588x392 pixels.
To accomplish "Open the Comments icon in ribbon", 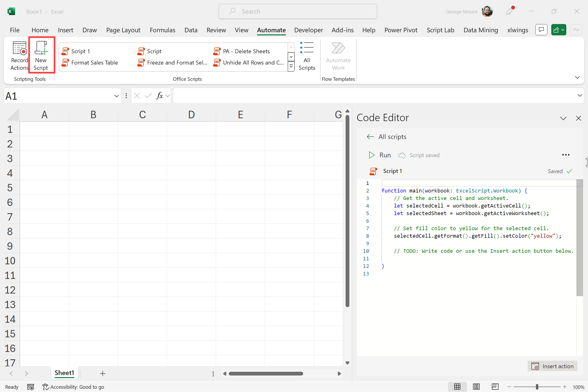I will [x=541, y=30].
